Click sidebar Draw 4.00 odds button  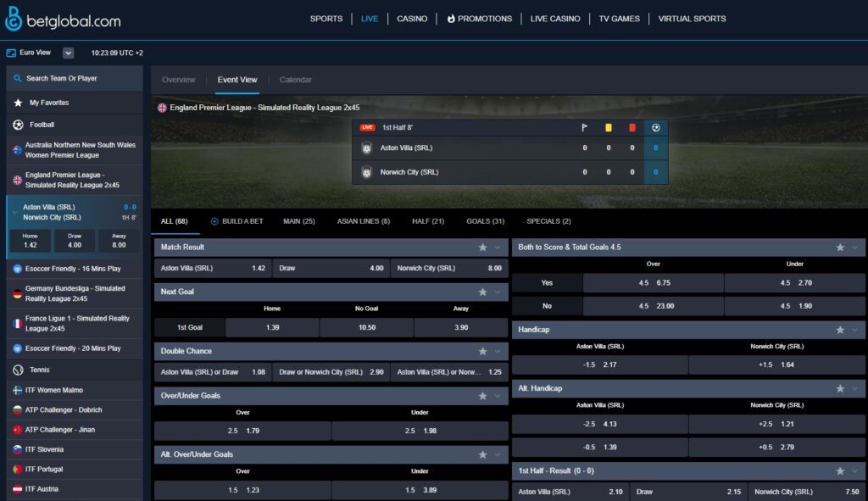(75, 241)
